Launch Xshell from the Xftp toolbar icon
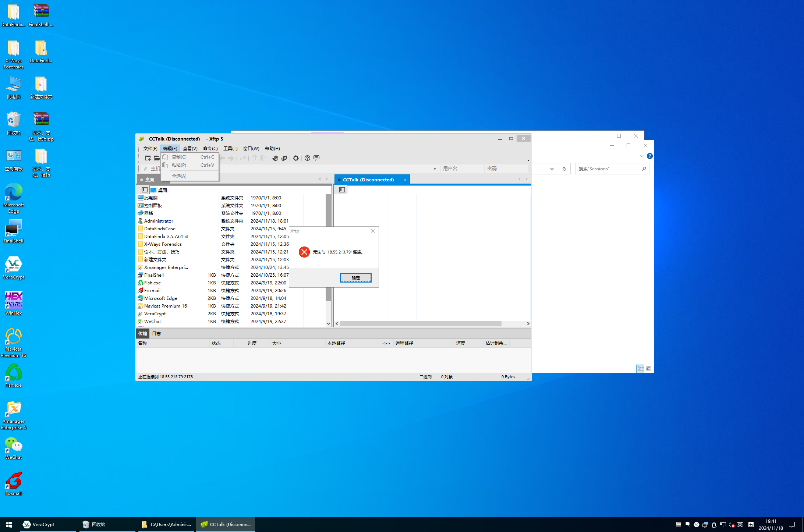 [x=275, y=158]
